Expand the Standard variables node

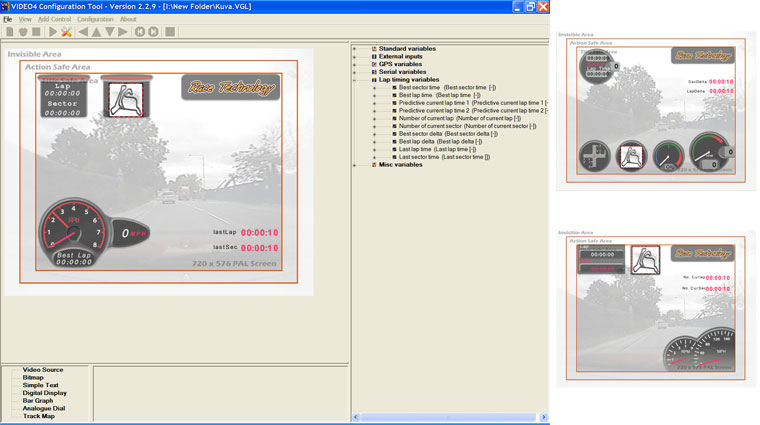(355, 48)
